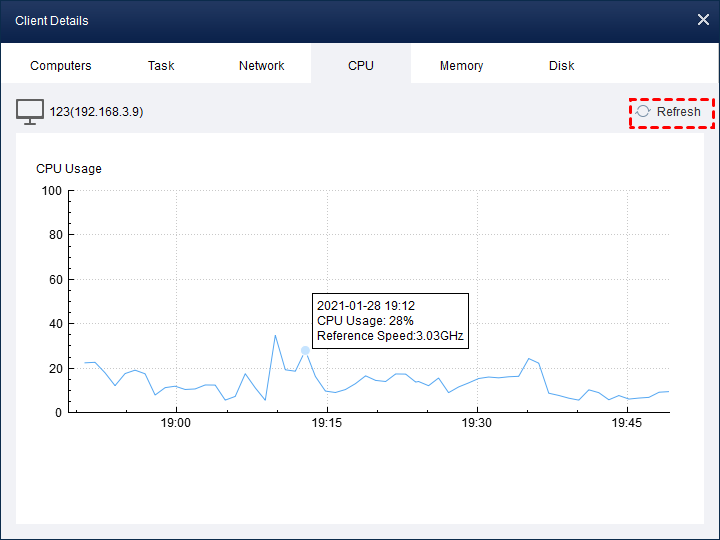
Task: Click the Client Details title text
Action: coord(51,21)
